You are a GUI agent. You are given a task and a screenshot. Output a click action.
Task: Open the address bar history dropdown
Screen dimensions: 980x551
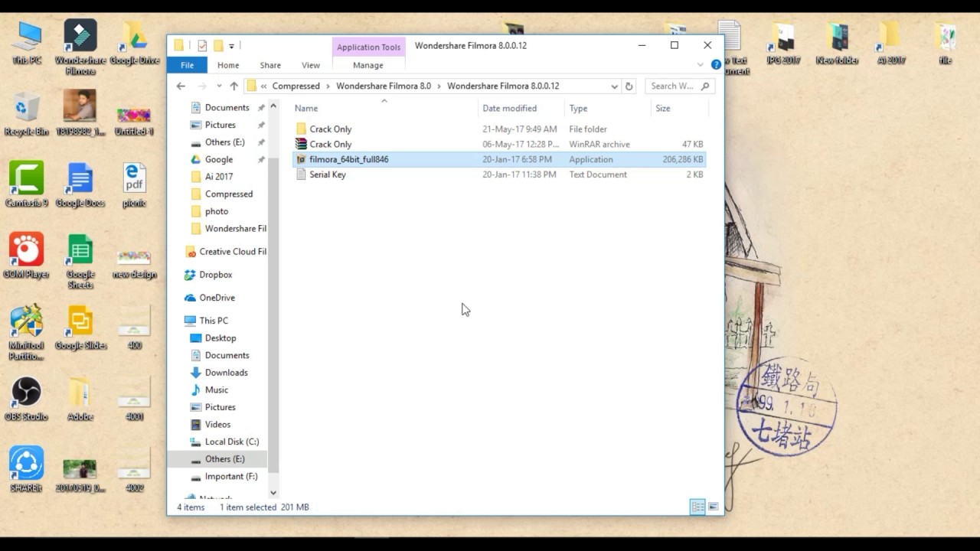click(614, 86)
